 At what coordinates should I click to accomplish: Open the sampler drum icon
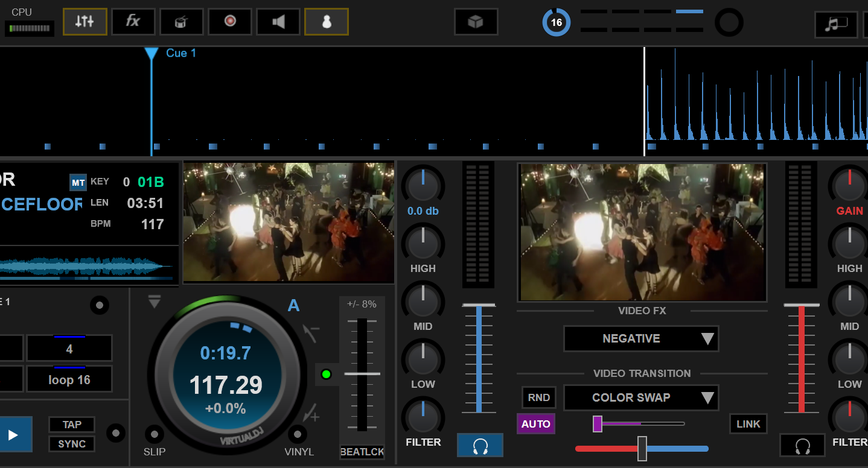coord(182,22)
